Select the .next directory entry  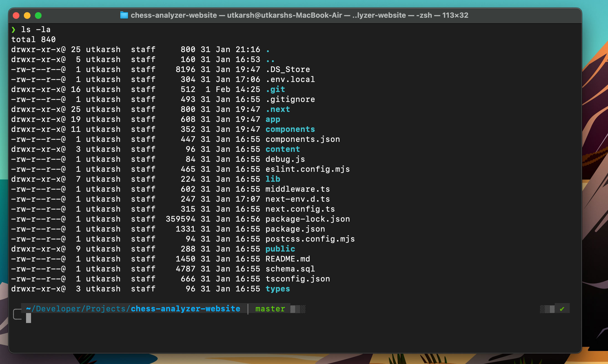(x=277, y=109)
